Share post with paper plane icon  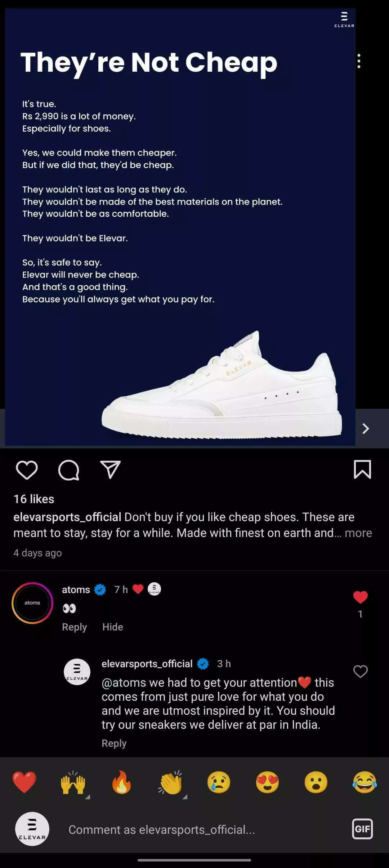coord(110,469)
